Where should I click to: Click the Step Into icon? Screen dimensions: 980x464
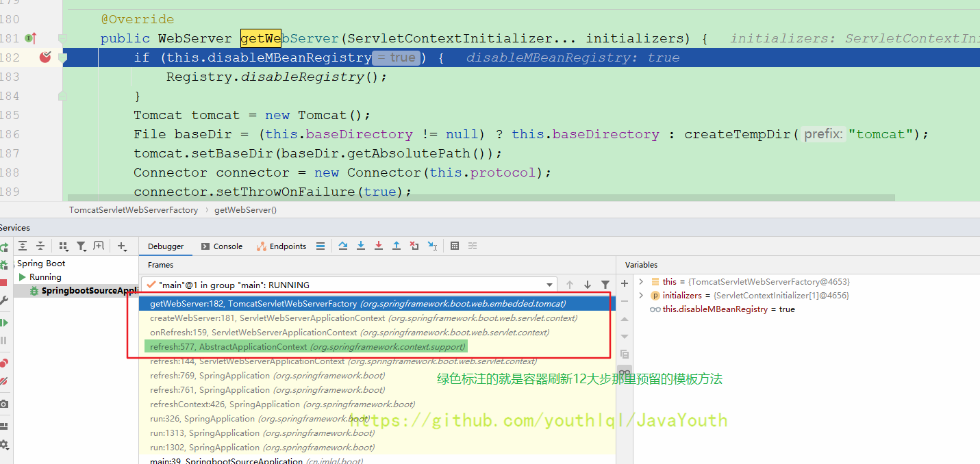point(361,246)
